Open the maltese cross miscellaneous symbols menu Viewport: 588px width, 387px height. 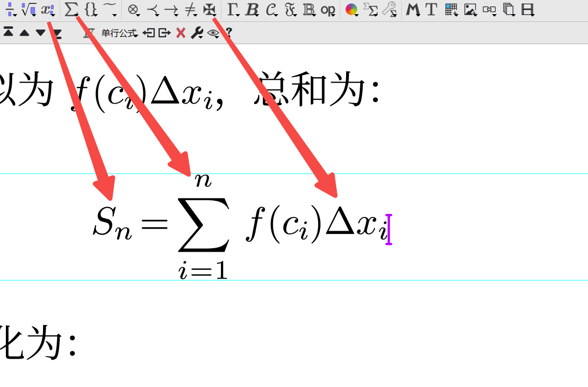click(x=209, y=9)
